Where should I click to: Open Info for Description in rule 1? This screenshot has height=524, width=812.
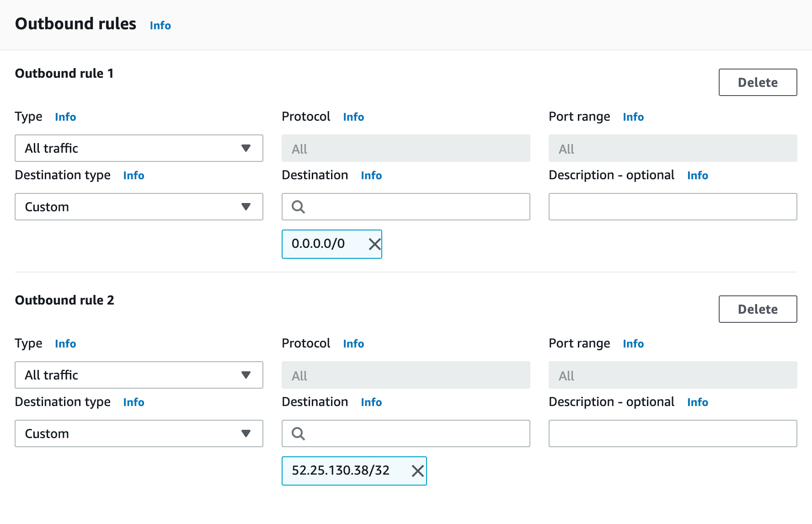tap(697, 175)
